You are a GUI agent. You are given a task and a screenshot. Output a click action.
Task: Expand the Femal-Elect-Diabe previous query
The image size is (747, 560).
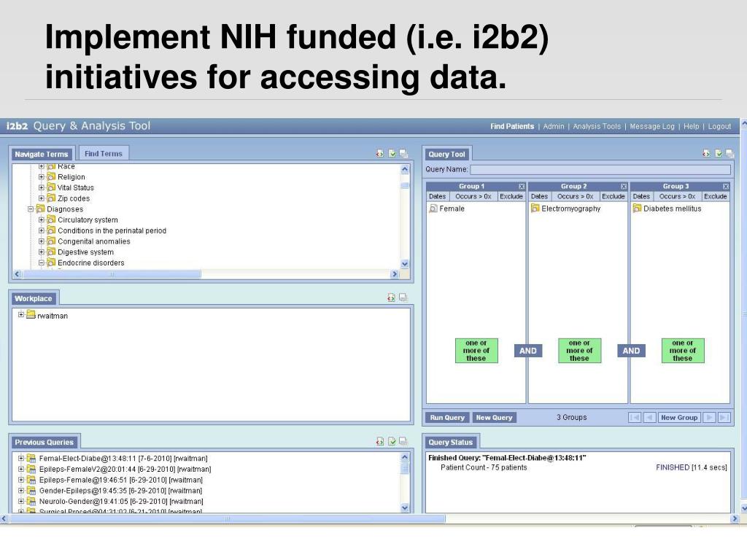[x=21, y=458]
